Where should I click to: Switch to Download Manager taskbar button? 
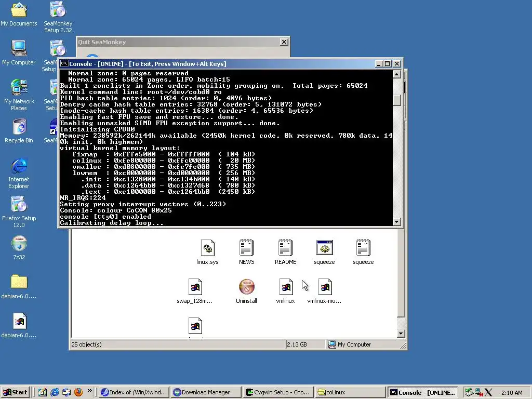pyautogui.click(x=206, y=392)
